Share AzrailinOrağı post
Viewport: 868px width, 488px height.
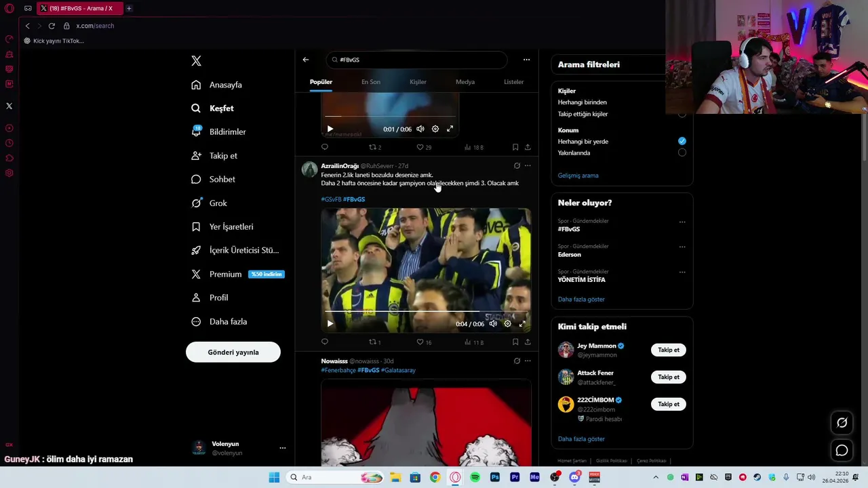point(528,342)
